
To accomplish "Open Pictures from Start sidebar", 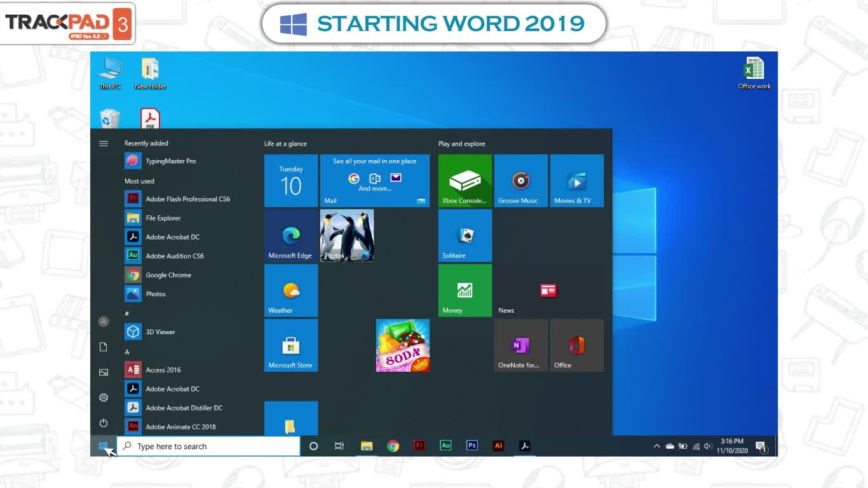I will pos(104,372).
